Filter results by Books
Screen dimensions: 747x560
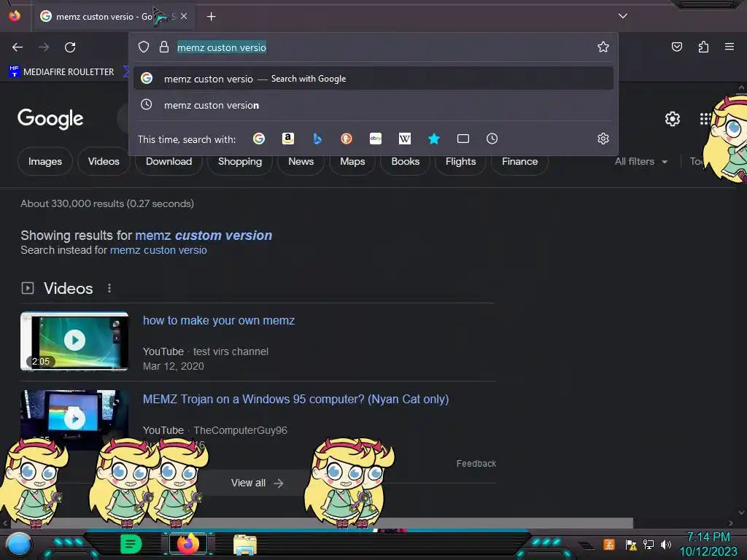click(405, 161)
